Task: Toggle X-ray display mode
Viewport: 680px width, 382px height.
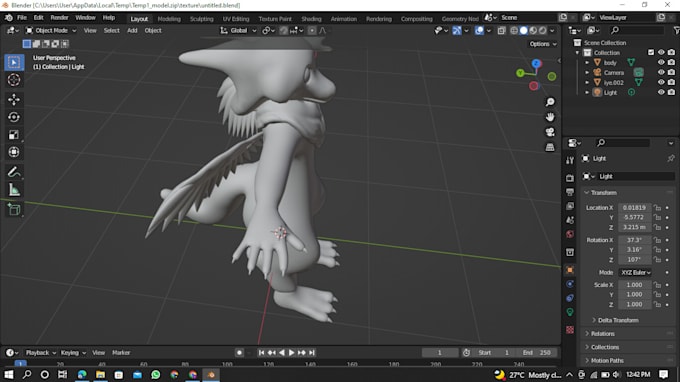Action: click(501, 30)
